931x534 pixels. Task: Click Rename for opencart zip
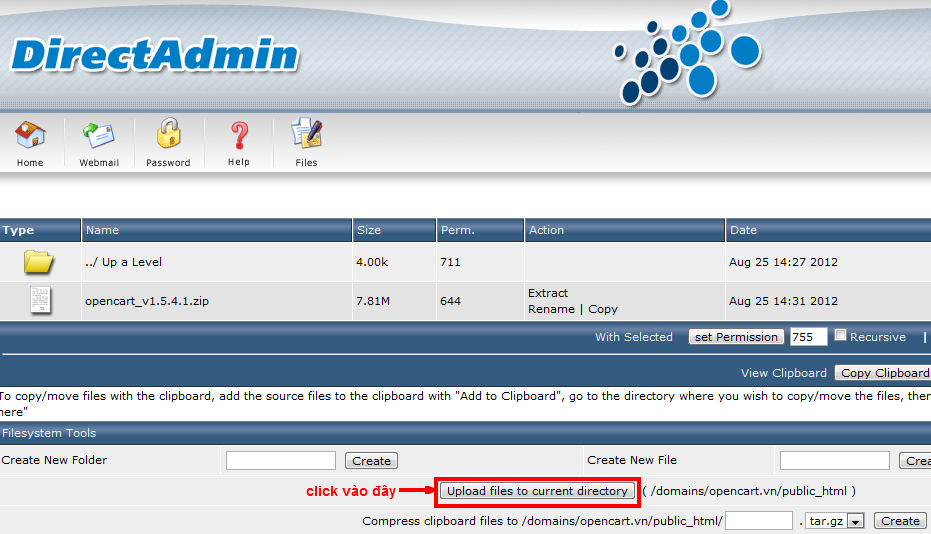pos(551,309)
